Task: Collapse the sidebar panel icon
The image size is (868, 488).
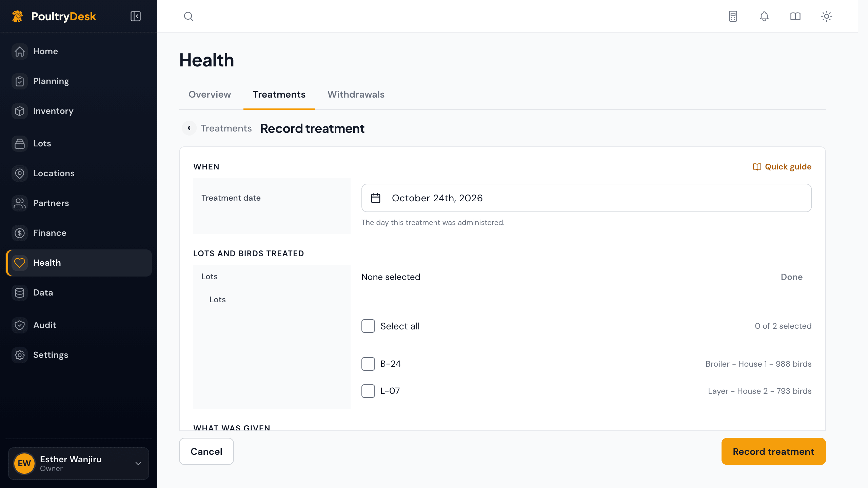Action: [x=136, y=16]
